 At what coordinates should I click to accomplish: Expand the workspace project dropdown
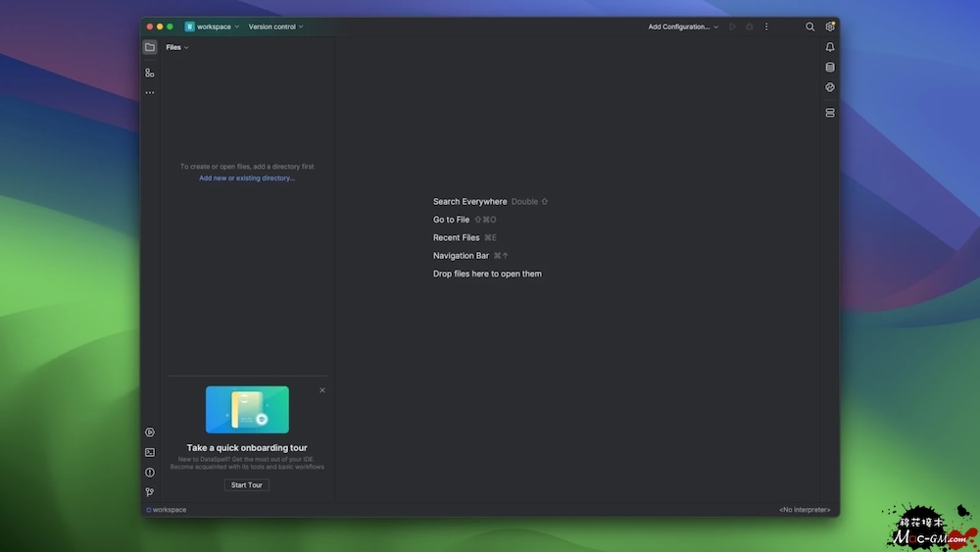click(213, 27)
